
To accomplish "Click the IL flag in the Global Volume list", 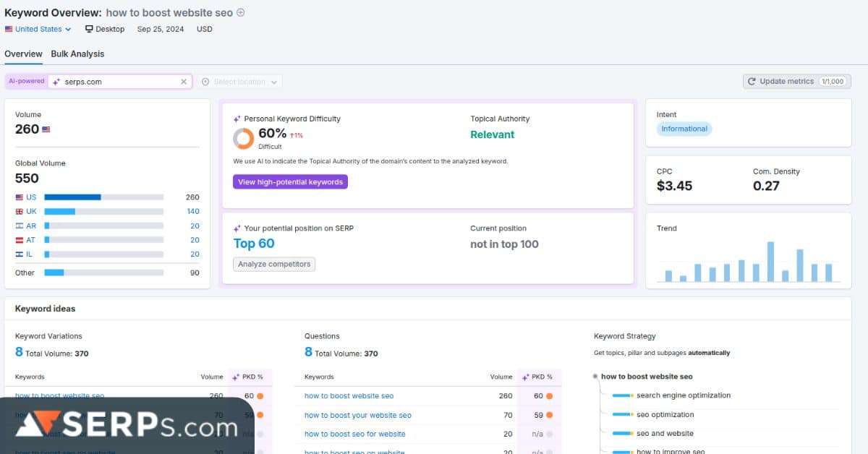I will click(20, 254).
